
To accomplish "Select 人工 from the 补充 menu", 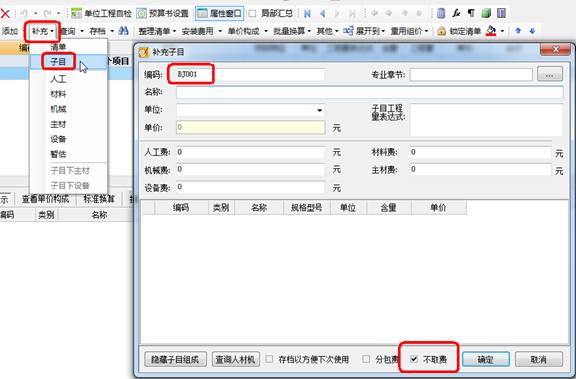I will coord(58,79).
